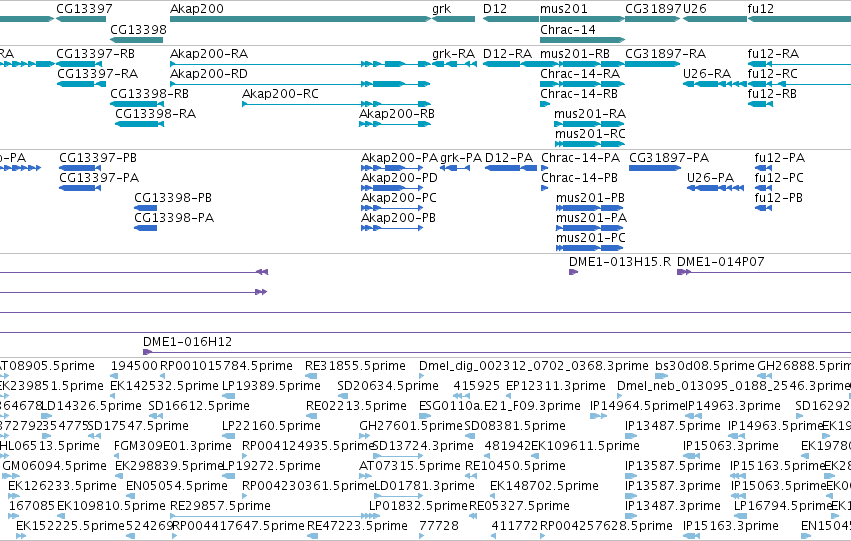Viewport: 851px width, 541px height.
Task: Click EST LP22160.5prime
Action: [271, 426]
